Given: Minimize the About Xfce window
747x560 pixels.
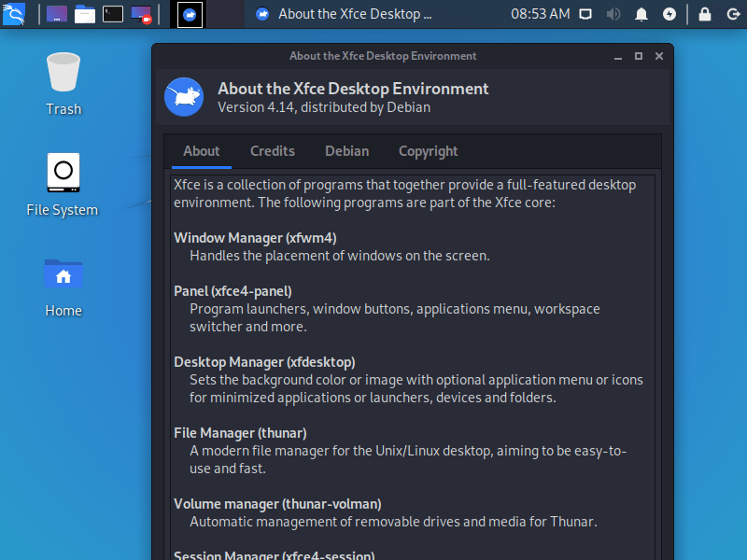Looking at the screenshot, I should click(618, 56).
